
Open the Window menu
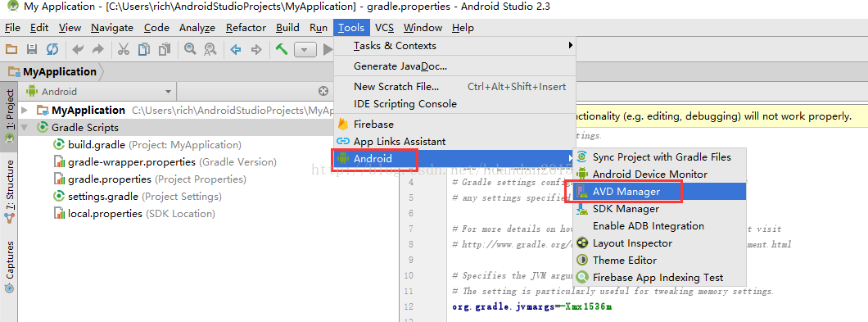coord(423,28)
